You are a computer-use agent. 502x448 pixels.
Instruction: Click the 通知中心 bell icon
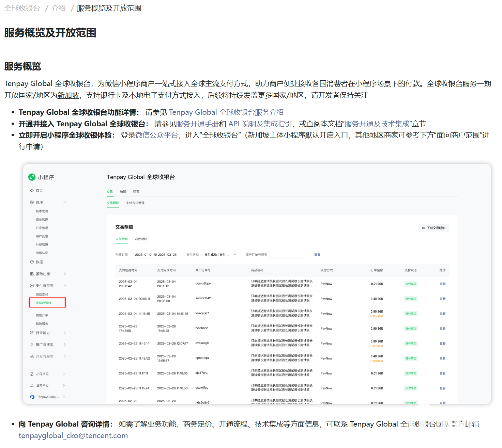(32, 385)
